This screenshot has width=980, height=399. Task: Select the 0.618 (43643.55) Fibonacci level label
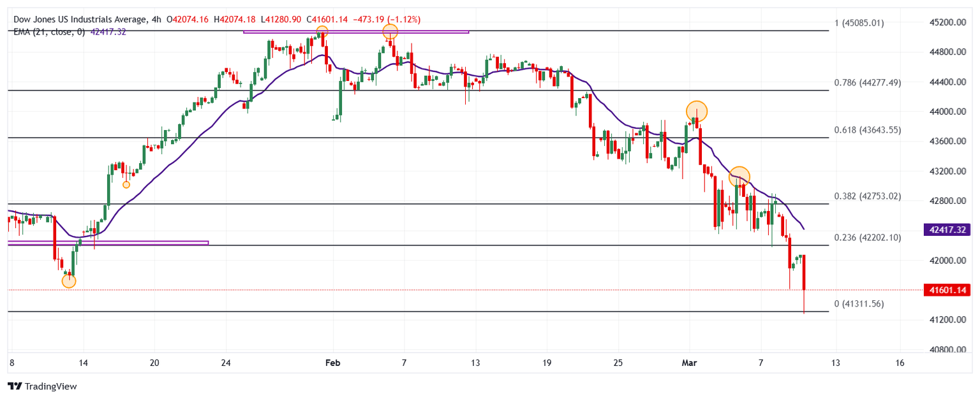[x=867, y=130]
